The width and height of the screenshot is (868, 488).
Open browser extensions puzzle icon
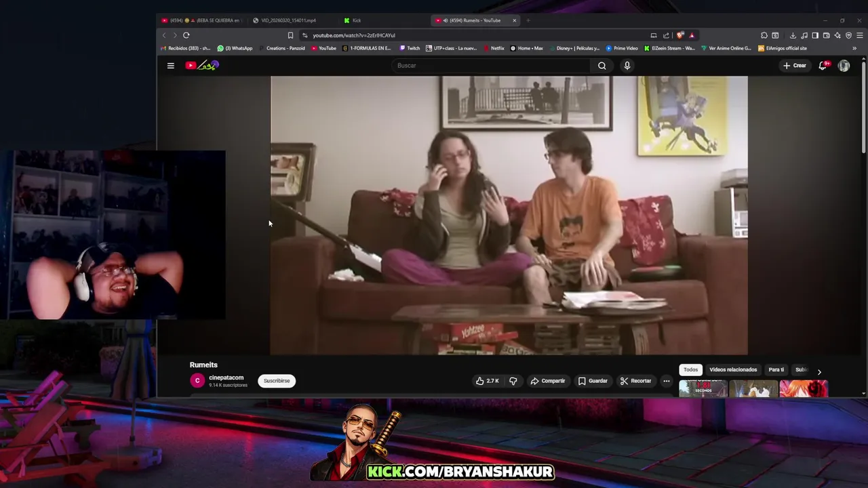pos(764,35)
